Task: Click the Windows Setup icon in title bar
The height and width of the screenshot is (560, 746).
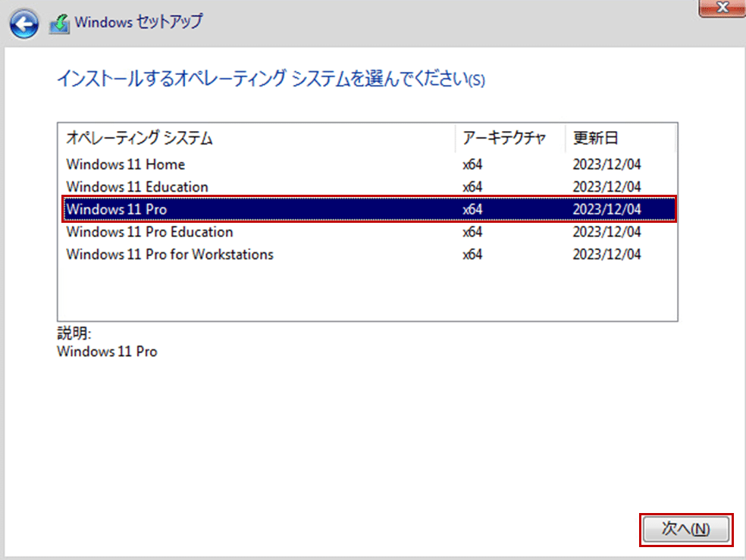Action: tap(59, 23)
